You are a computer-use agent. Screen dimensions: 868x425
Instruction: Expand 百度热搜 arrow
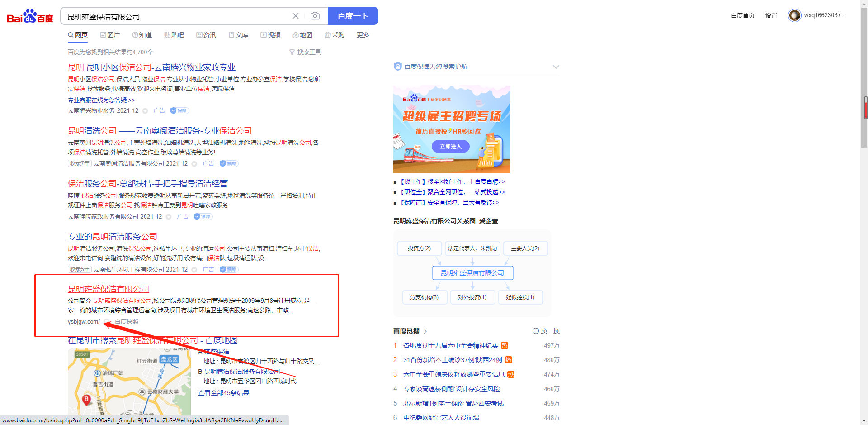(x=425, y=331)
